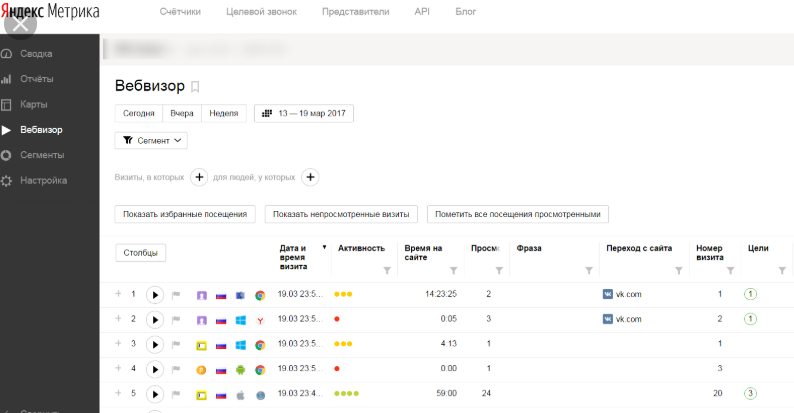
Task: Expand visit row 3 details
Action: coord(118,343)
